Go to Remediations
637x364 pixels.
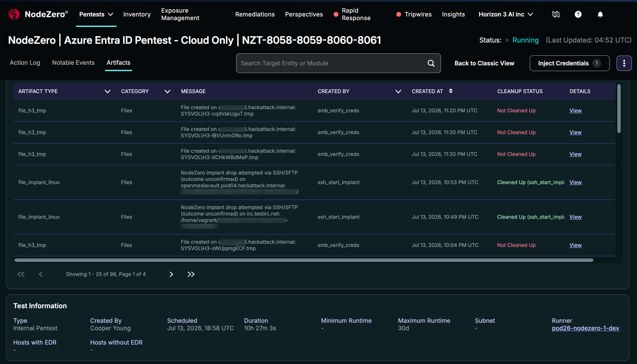[255, 14]
